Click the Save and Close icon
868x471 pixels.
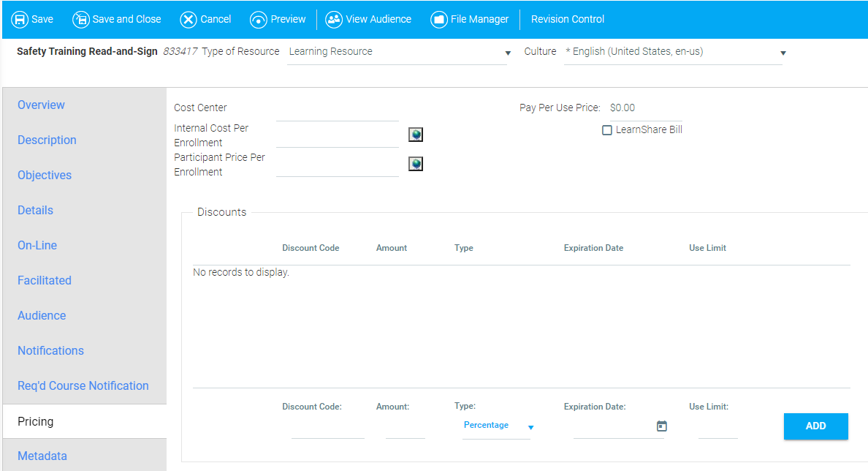[x=80, y=20]
